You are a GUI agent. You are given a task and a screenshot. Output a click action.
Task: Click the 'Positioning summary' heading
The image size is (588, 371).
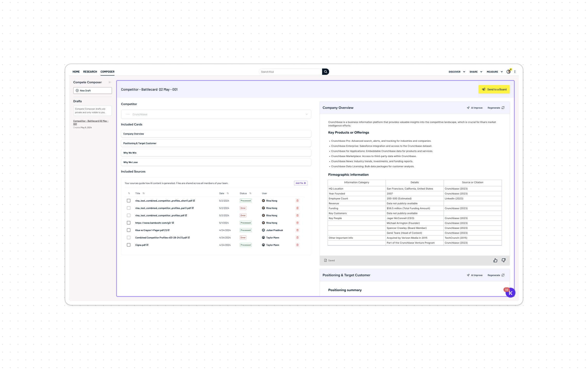(345, 290)
